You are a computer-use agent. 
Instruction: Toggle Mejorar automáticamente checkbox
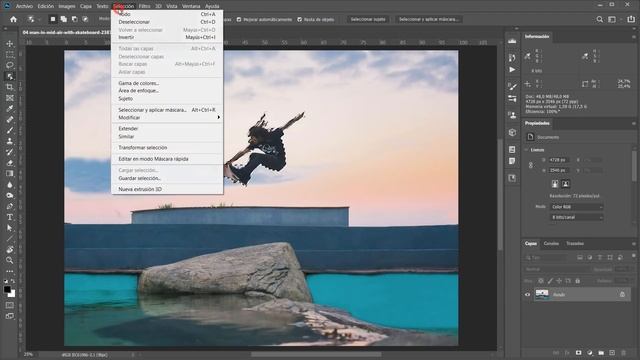tap(239, 20)
